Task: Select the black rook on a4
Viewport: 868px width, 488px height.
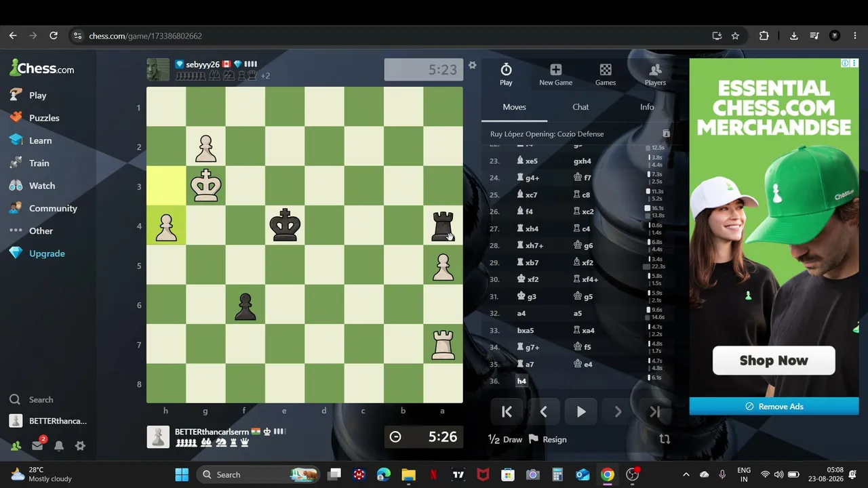Action: [443, 226]
